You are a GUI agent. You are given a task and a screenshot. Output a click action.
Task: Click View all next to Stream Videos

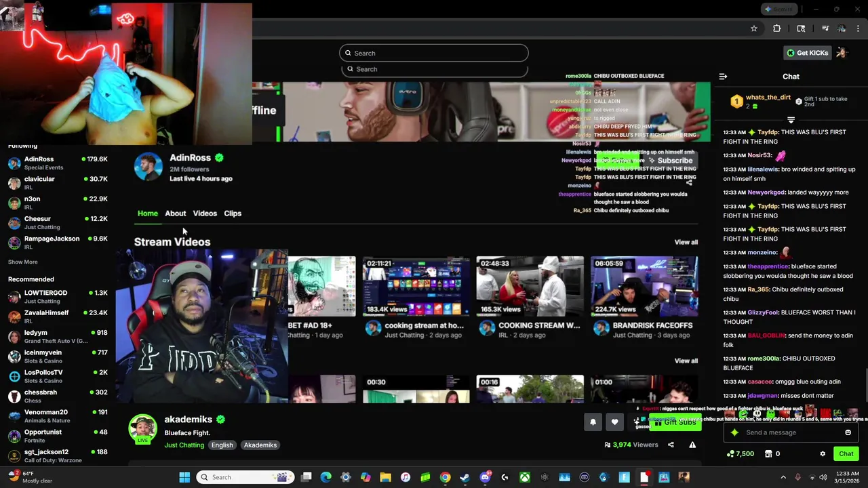pyautogui.click(x=686, y=242)
